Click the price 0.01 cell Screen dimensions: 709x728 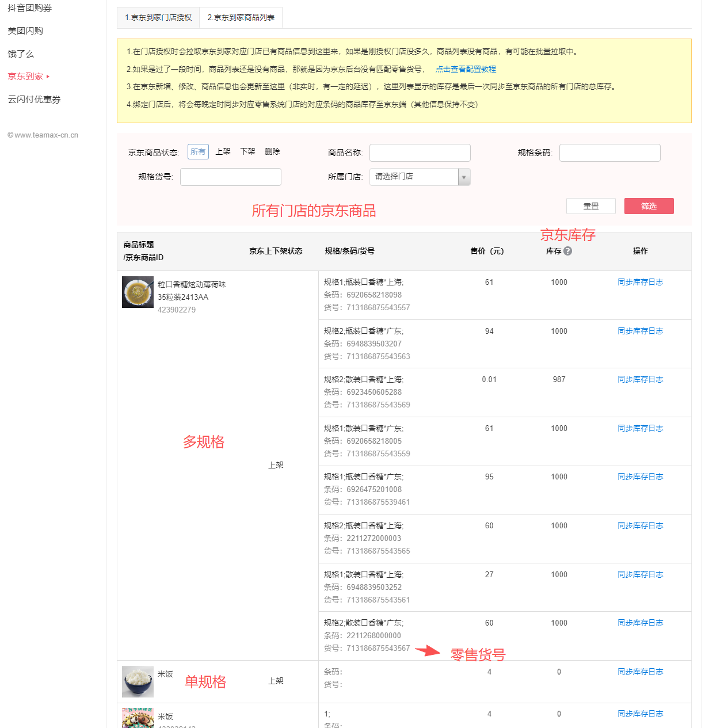[489, 379]
